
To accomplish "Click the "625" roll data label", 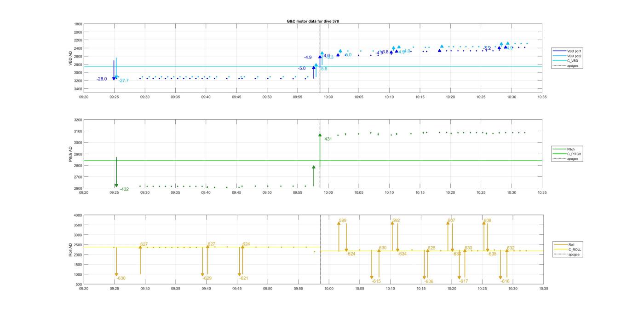I will pos(431,248).
